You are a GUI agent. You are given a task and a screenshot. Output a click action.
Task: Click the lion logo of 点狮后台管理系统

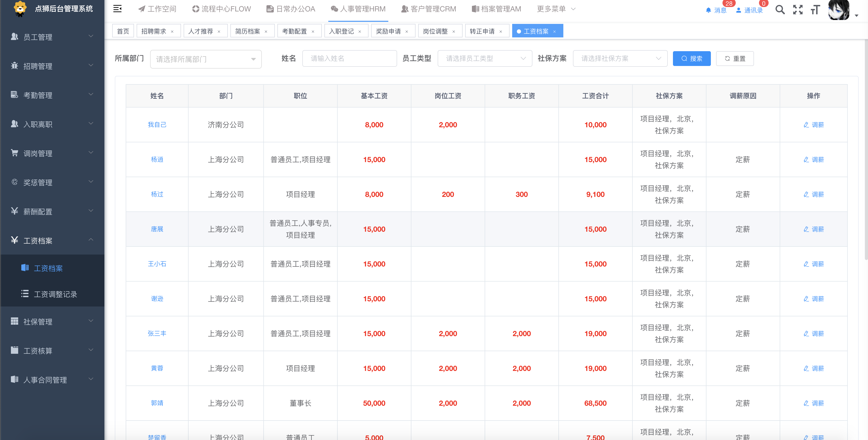tap(20, 8)
